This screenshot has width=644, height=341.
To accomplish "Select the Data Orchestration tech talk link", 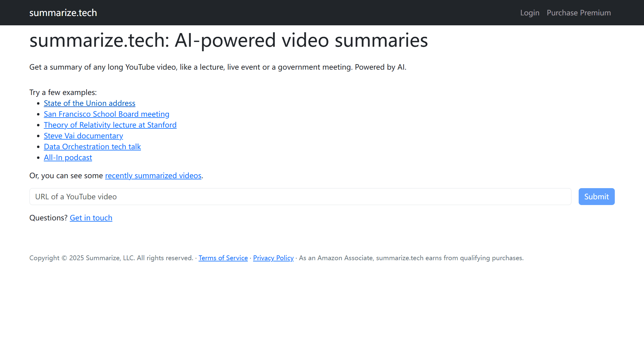I will (92, 147).
